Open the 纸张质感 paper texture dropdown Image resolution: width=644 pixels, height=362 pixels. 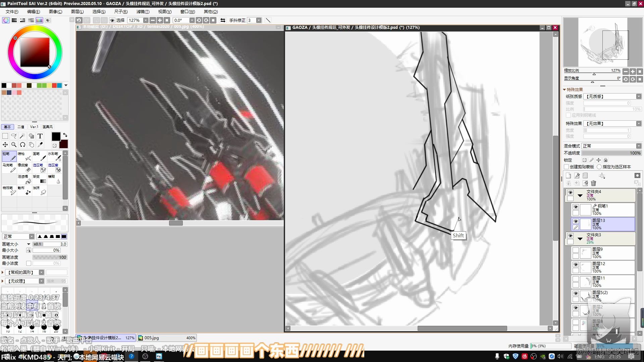[639, 96]
